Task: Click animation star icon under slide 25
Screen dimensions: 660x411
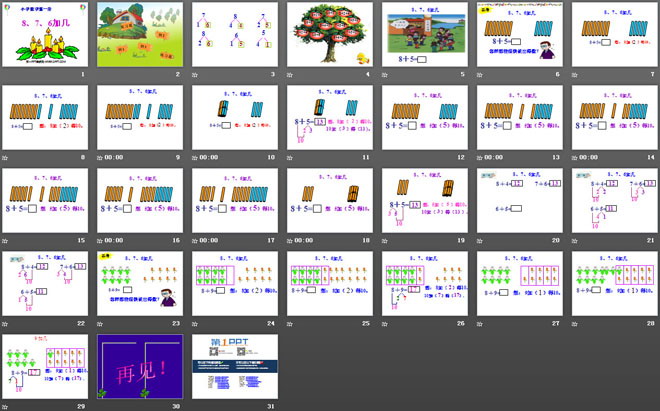Action: [290, 323]
